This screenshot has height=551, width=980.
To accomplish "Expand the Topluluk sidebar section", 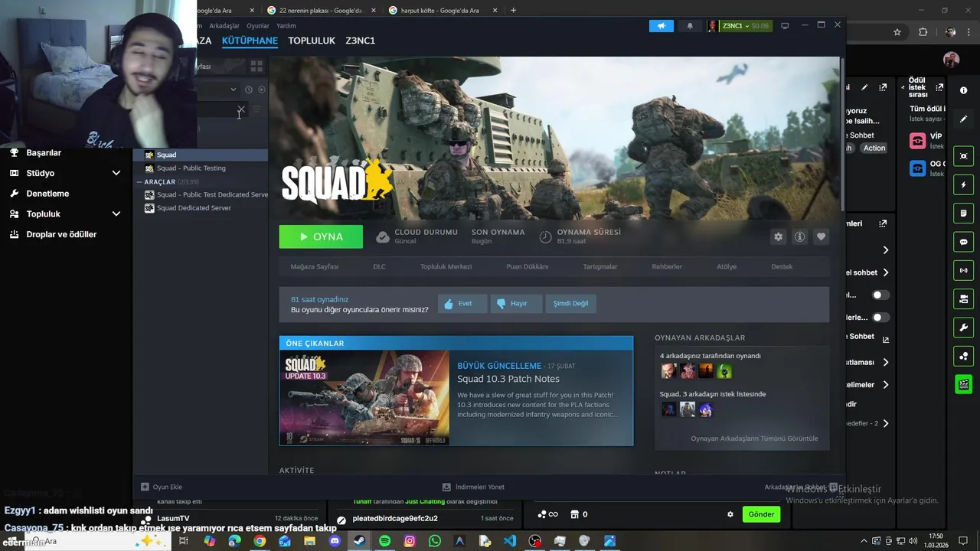I will [116, 214].
